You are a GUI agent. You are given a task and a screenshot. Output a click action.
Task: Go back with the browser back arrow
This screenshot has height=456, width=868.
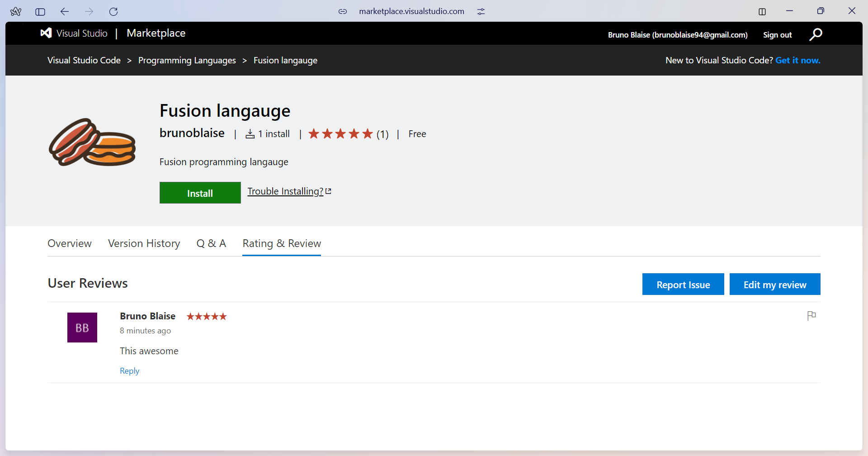coord(65,11)
